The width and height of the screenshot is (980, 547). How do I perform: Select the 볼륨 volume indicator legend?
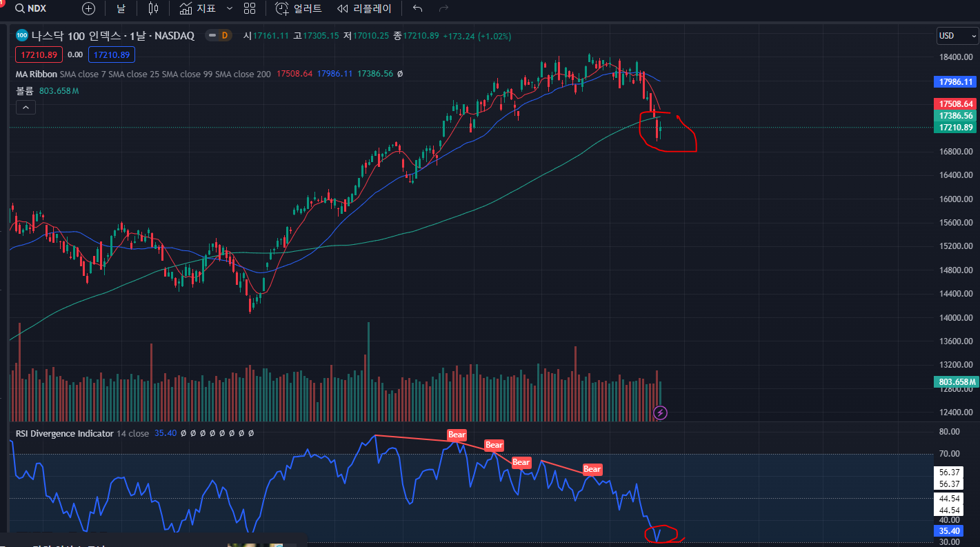[x=26, y=90]
